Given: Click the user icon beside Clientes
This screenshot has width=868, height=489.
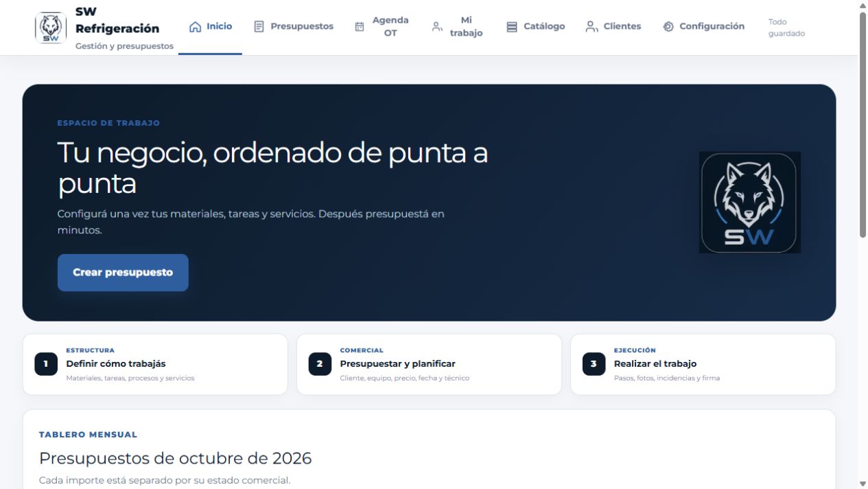Looking at the screenshot, I should (591, 27).
